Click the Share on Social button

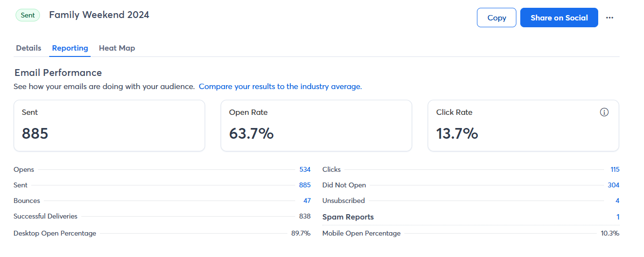(559, 18)
